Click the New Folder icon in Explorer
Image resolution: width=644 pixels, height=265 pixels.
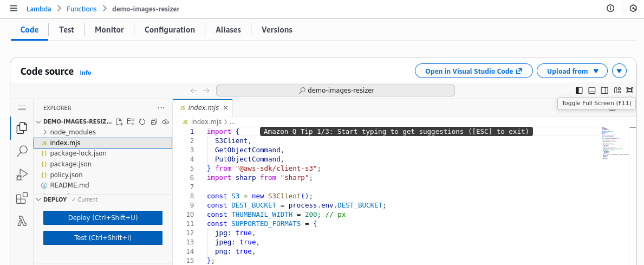[x=131, y=122]
